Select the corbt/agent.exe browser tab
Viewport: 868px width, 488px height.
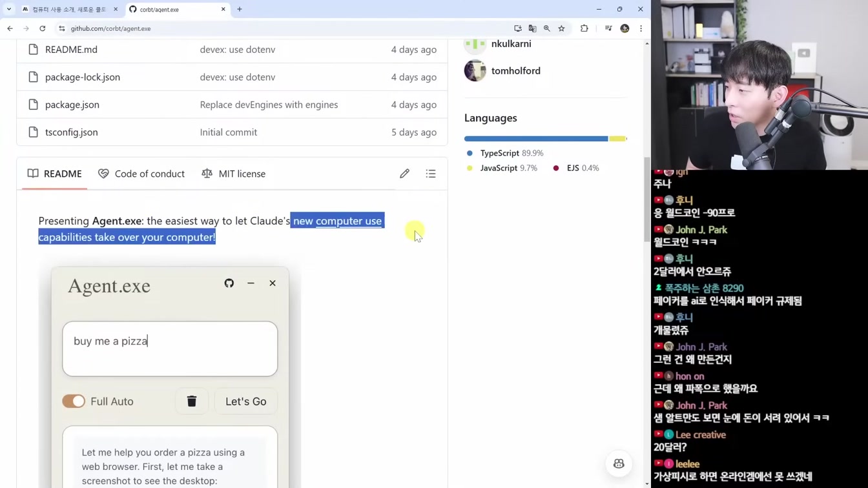(x=177, y=9)
